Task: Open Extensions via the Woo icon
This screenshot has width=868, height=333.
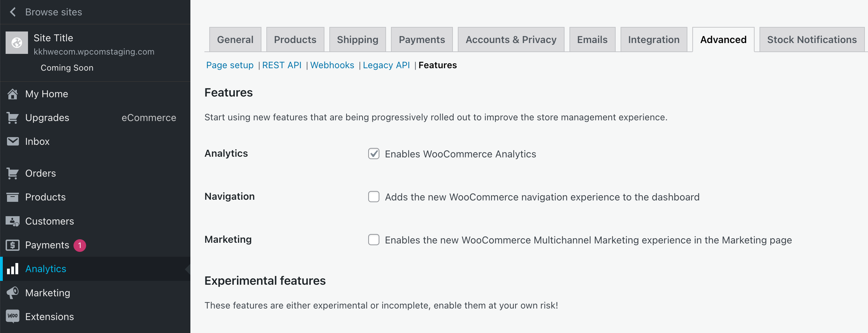Action: coord(13,316)
